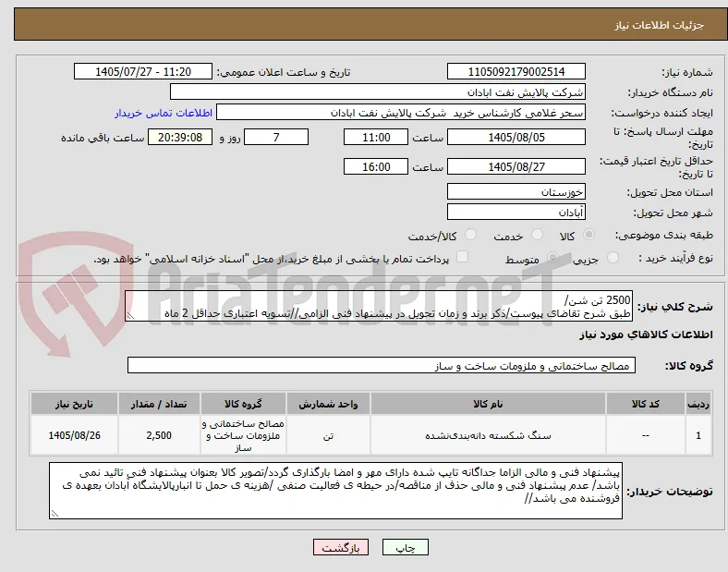The width and height of the screenshot is (728, 572).
Task: Click the تاریخ نیاز column header
Action: click(74, 404)
